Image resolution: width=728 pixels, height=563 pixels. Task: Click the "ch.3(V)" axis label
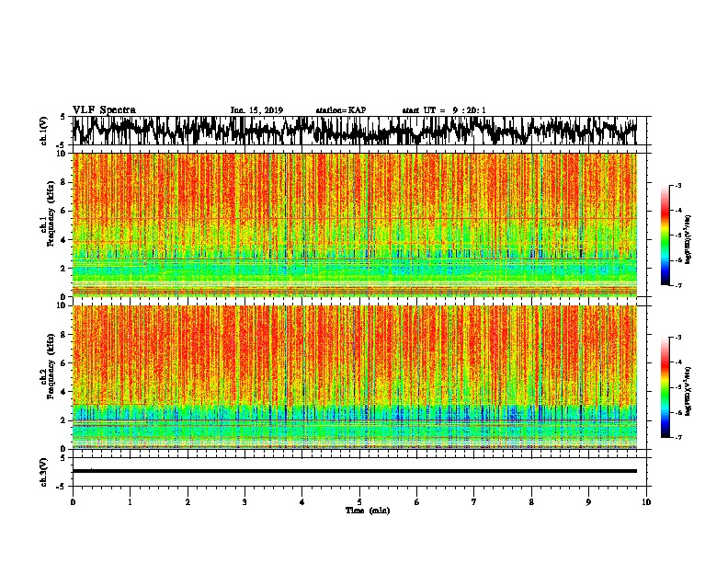[x=44, y=472]
